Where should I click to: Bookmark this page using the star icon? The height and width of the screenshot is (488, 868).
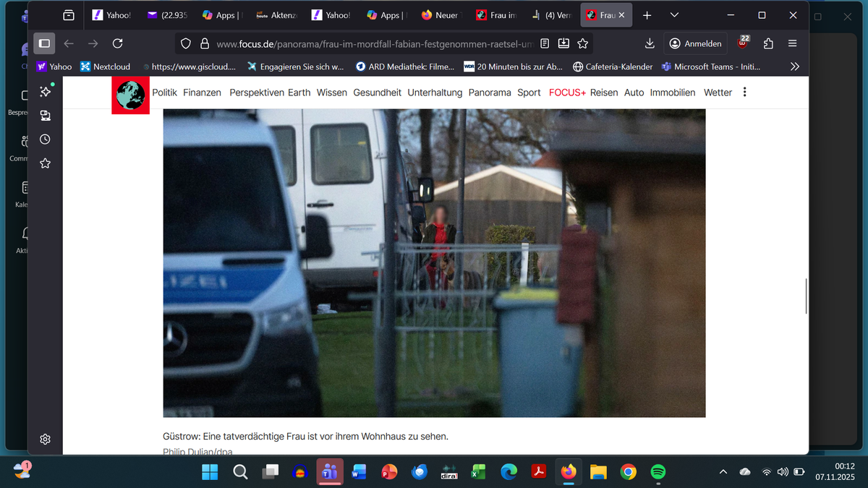pos(583,43)
